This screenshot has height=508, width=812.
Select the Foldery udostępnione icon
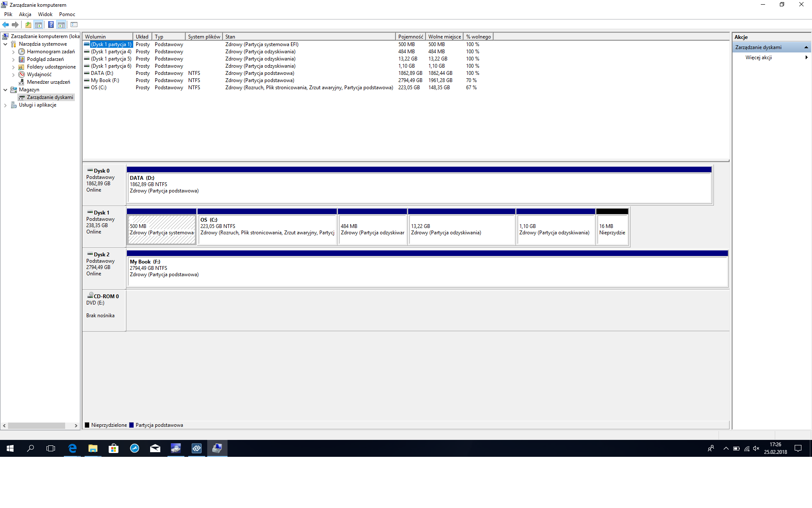(22, 67)
